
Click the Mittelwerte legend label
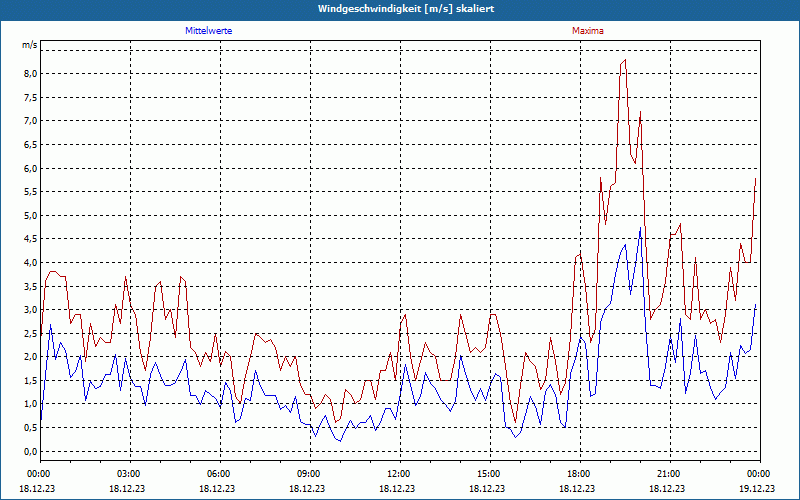coord(208,31)
